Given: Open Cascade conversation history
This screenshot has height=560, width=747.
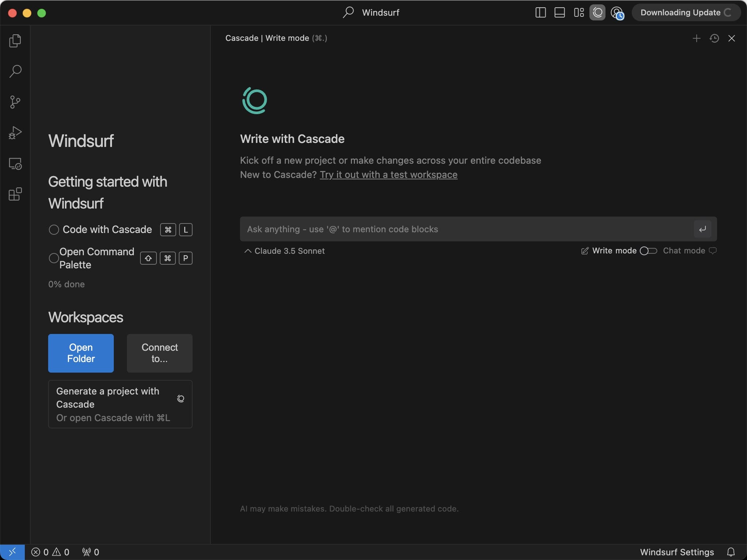Looking at the screenshot, I should 714,38.
